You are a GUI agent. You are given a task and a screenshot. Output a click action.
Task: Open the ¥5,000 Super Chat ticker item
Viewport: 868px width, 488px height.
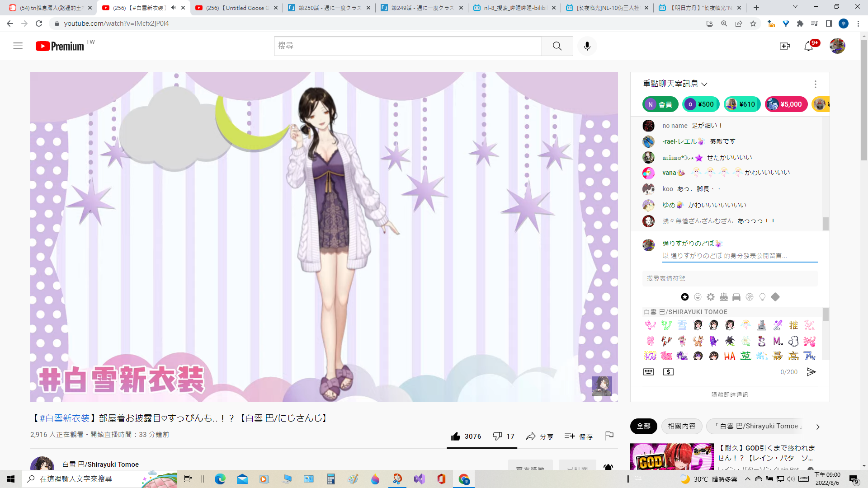coord(786,104)
